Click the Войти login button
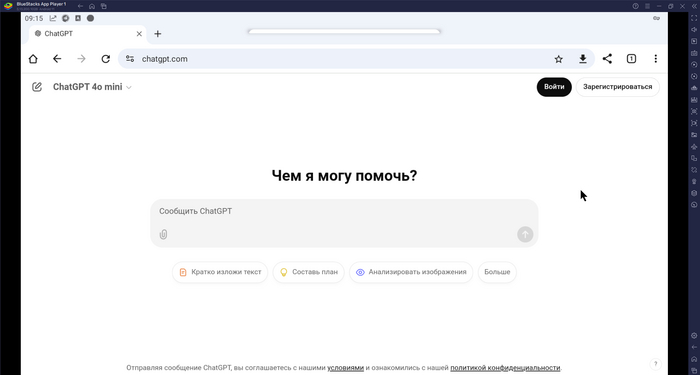The image size is (700, 375). 554,87
